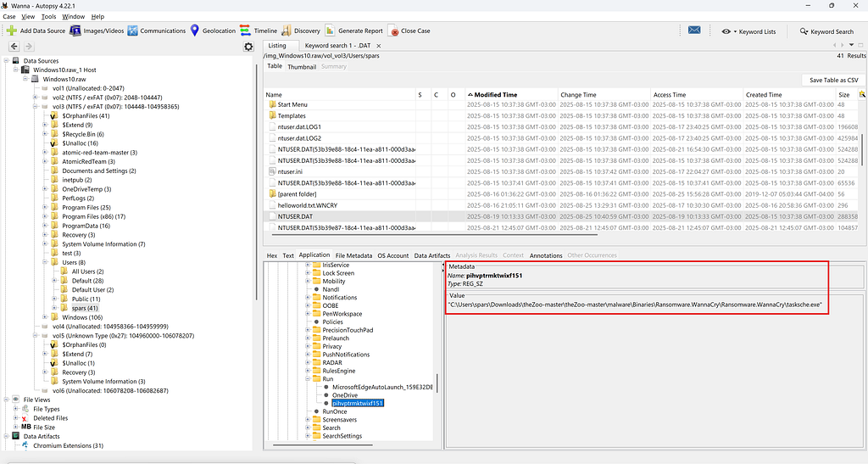Select the $Recycle.Bin (6) folder
This screenshot has height=464, width=868.
tap(82, 134)
